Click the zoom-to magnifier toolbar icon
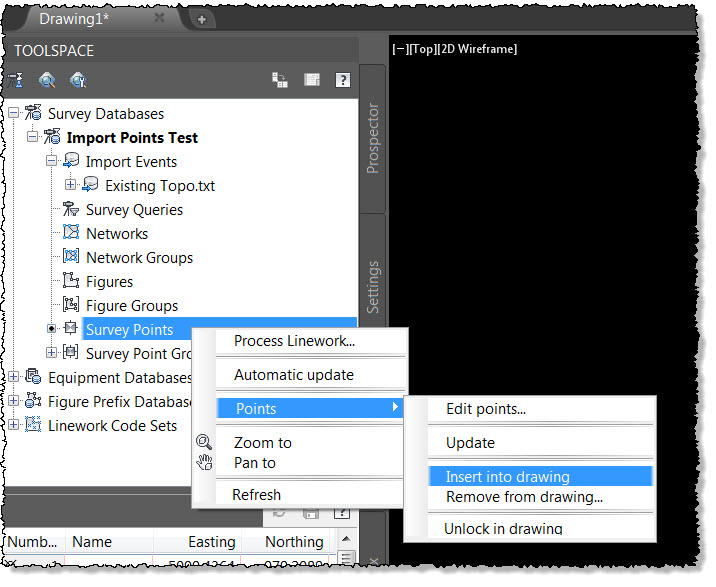Viewport: 716px width, 587px height. tap(47, 80)
